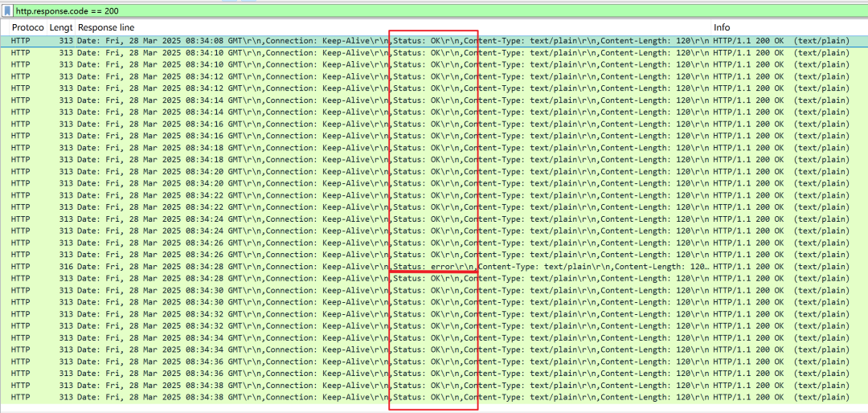
Task: Select the second 08:34:26 packet row
Action: [x=241, y=254]
